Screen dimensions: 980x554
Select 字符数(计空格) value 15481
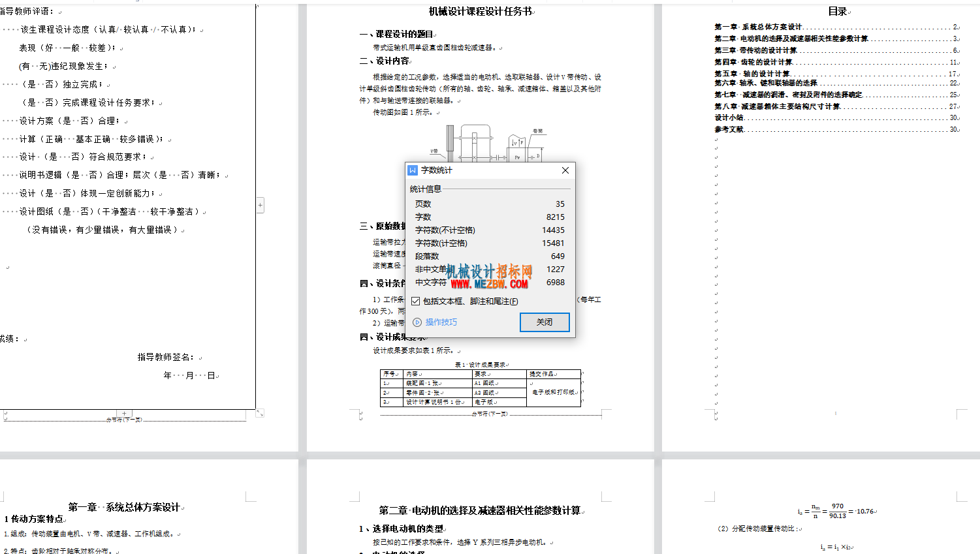[553, 243]
